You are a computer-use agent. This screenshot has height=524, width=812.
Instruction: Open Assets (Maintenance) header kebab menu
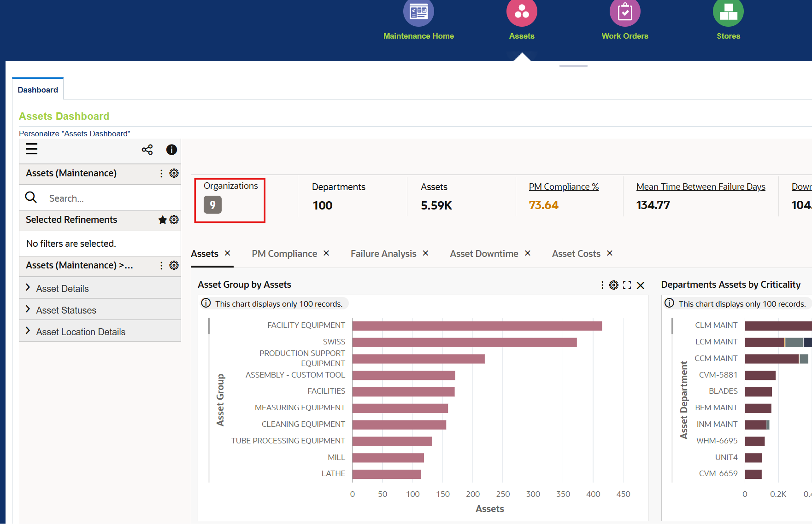tap(161, 173)
